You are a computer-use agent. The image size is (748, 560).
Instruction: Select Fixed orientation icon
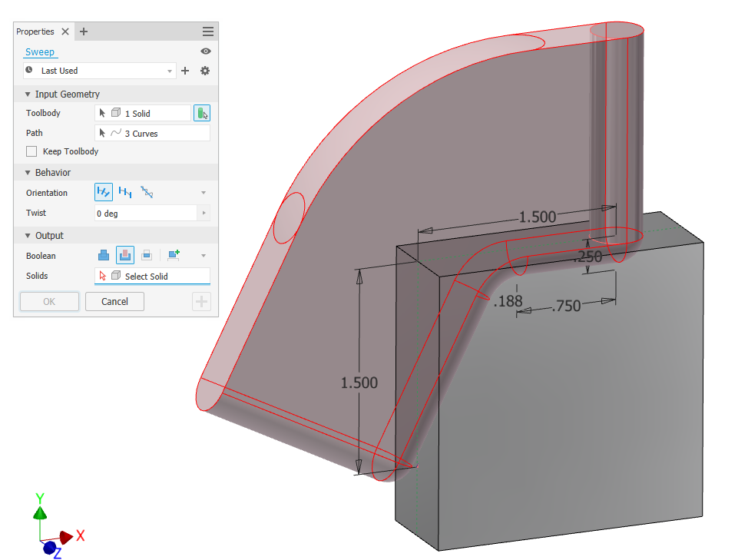coord(125,192)
